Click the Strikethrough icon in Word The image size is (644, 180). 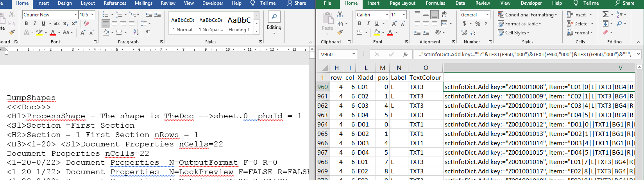click(57, 23)
